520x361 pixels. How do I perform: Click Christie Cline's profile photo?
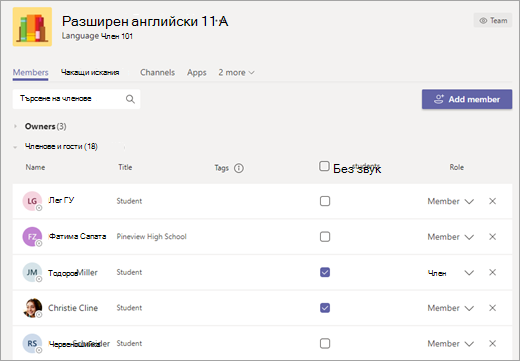pos(32,308)
